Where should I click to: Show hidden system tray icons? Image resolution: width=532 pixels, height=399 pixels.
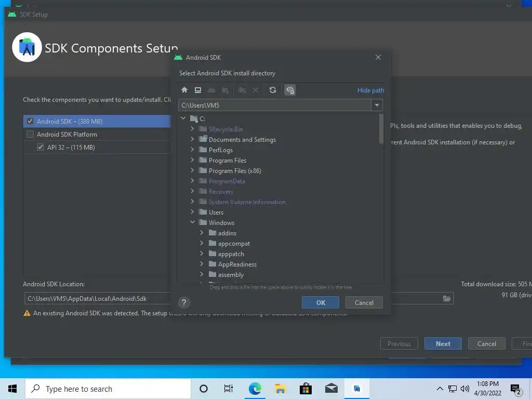(440, 389)
